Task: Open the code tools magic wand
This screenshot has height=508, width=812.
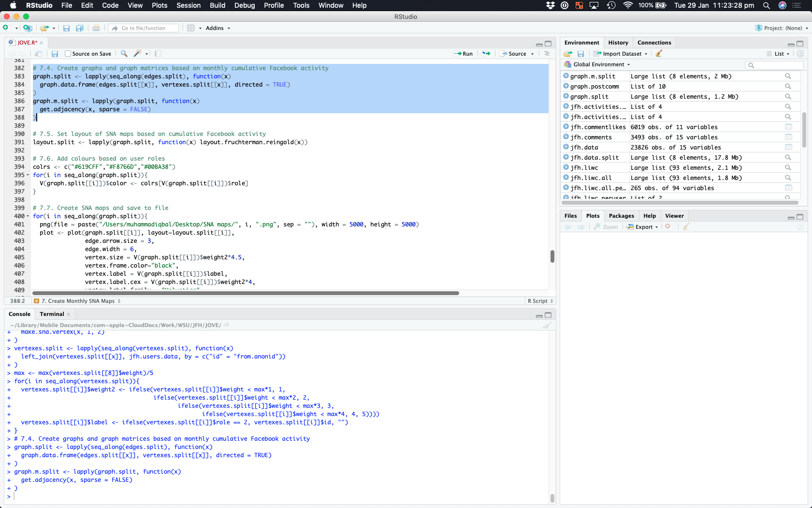Action: click(138, 54)
